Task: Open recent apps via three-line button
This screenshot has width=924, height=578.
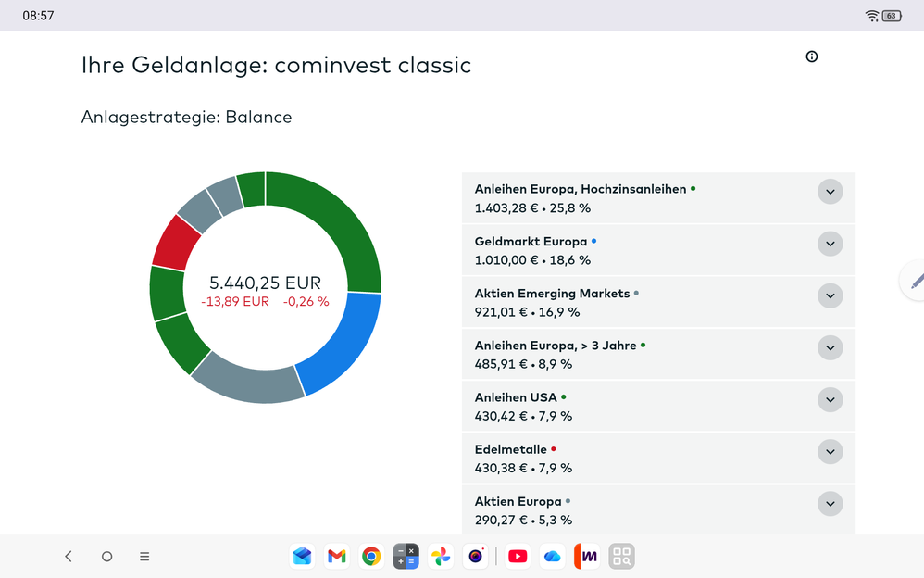Action: pos(144,556)
